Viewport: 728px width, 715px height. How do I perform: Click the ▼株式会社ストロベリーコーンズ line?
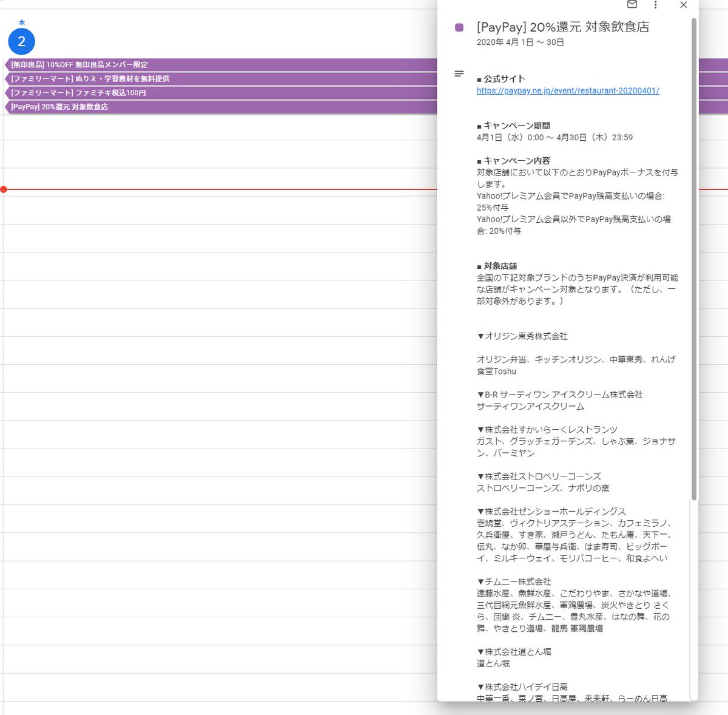coord(539,476)
